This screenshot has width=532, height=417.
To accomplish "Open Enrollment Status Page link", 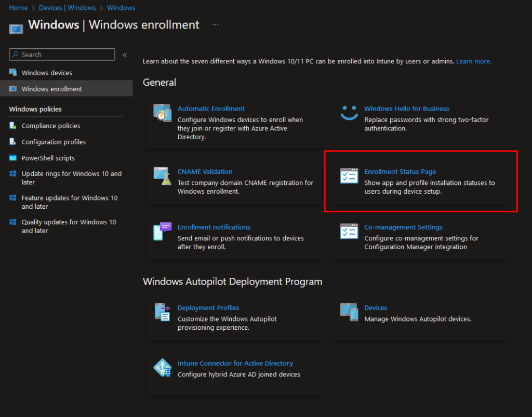I will click(400, 171).
